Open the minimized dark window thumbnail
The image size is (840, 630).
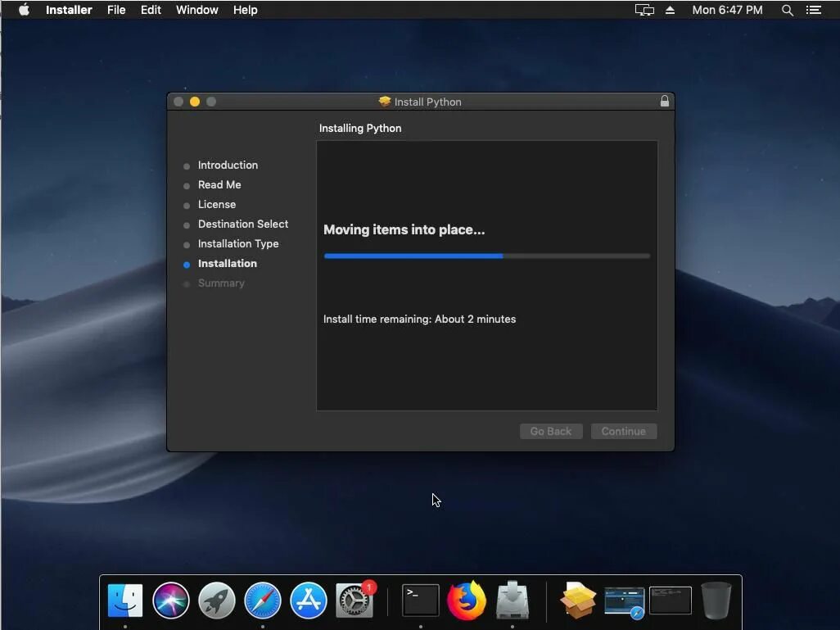tap(671, 601)
